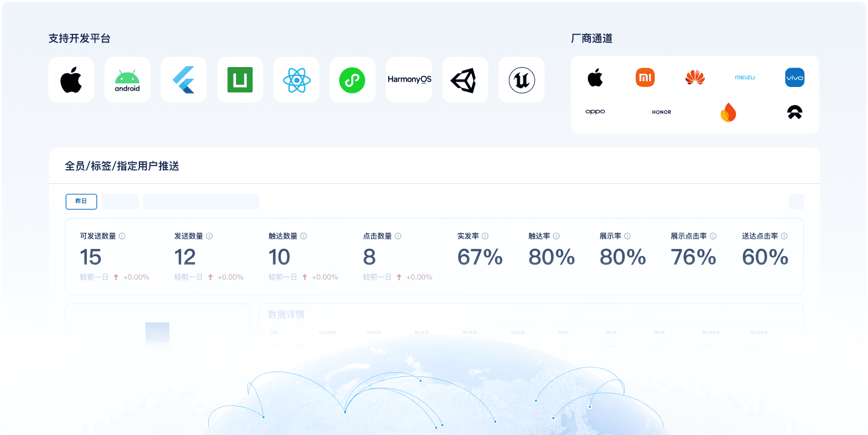Click the 展示点击率 value 76%
The width and height of the screenshot is (868, 435).
[x=694, y=257]
